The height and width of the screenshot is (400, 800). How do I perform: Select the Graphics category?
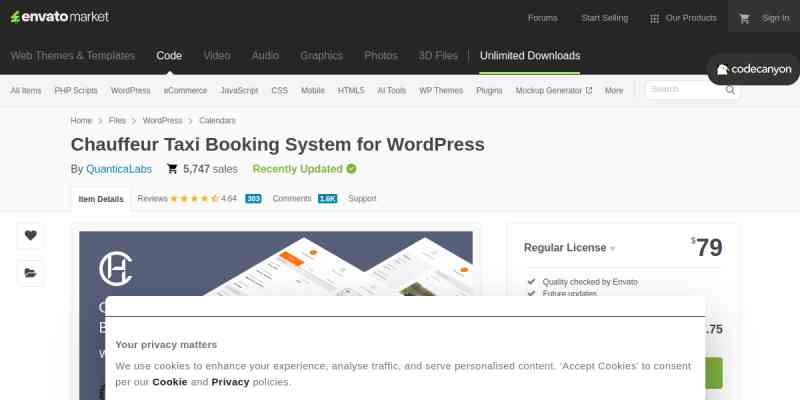321,56
